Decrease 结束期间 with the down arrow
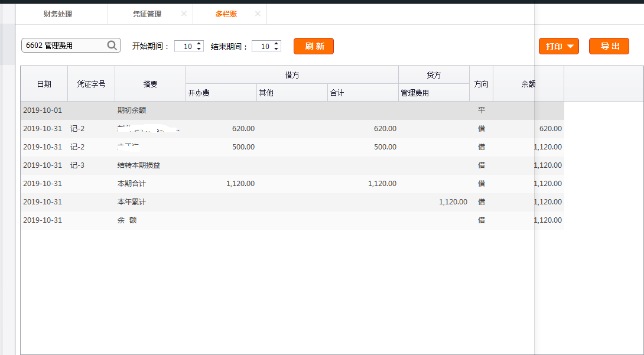644x355 pixels. tap(277, 49)
